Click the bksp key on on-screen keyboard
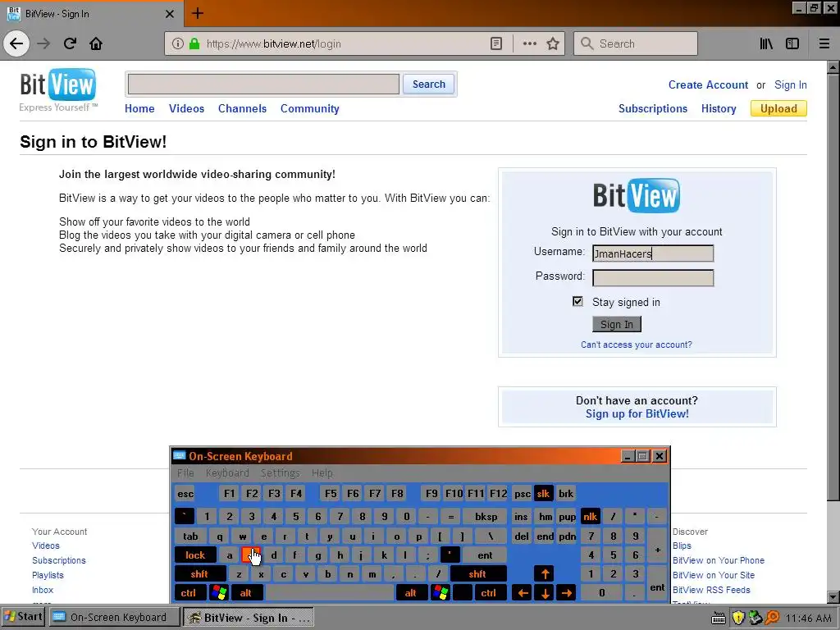 [486, 517]
